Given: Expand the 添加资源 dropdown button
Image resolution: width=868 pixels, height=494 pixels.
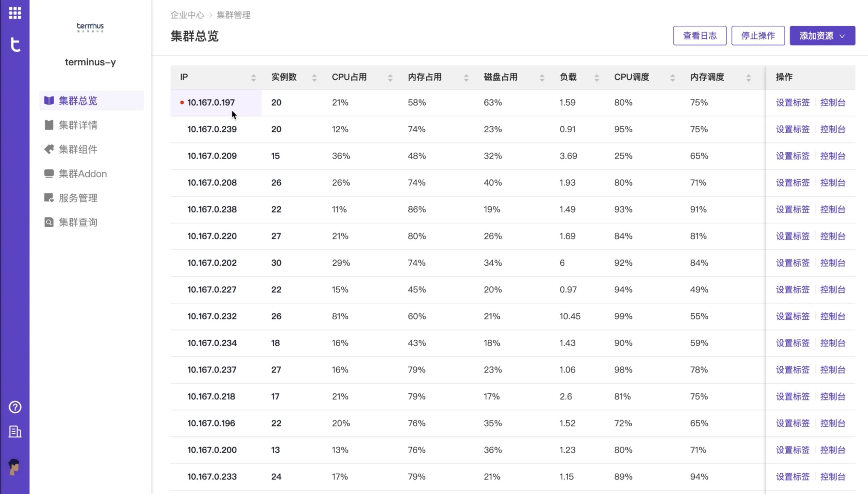Looking at the screenshot, I should tap(822, 36).
